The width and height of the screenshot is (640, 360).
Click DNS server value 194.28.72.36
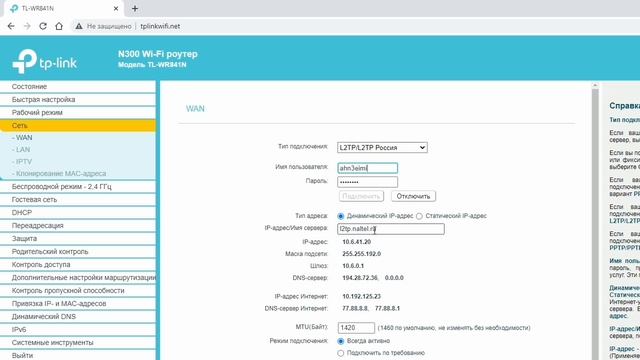point(360,278)
